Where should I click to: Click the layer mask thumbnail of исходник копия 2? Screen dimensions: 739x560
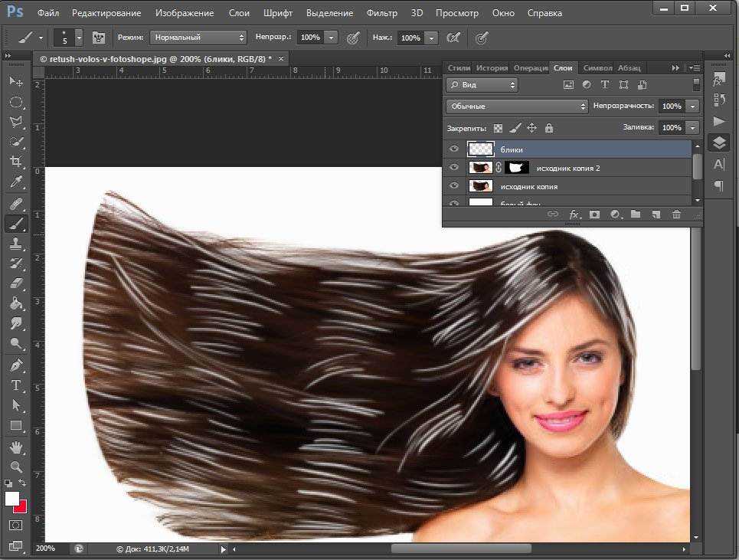point(516,168)
